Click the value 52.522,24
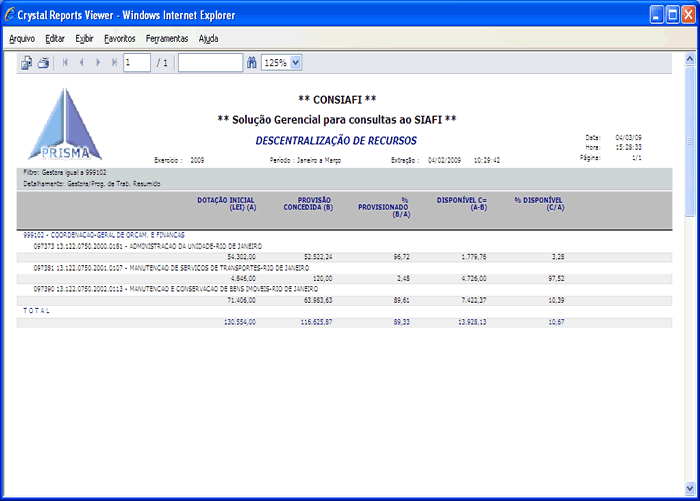Image resolution: width=700 pixels, height=501 pixels. point(318,257)
